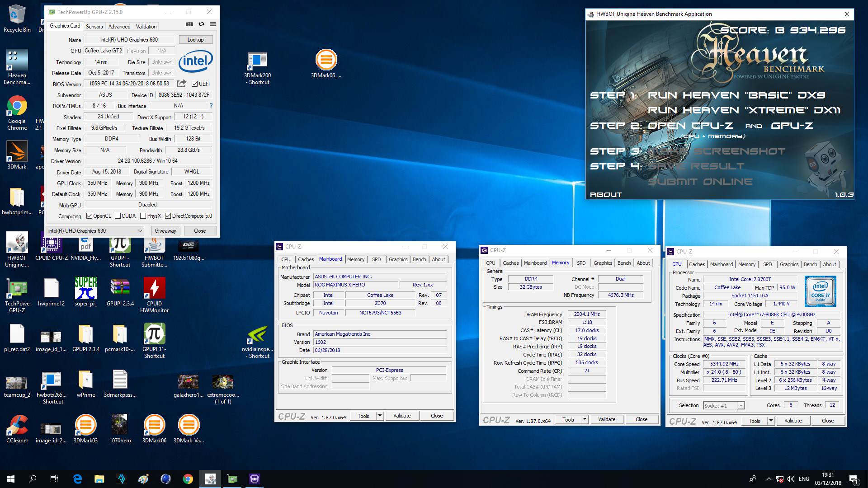Screen dimensions: 868x488
Task: Toggle the DirectCompute 5.0 checkbox
Action: (x=168, y=216)
